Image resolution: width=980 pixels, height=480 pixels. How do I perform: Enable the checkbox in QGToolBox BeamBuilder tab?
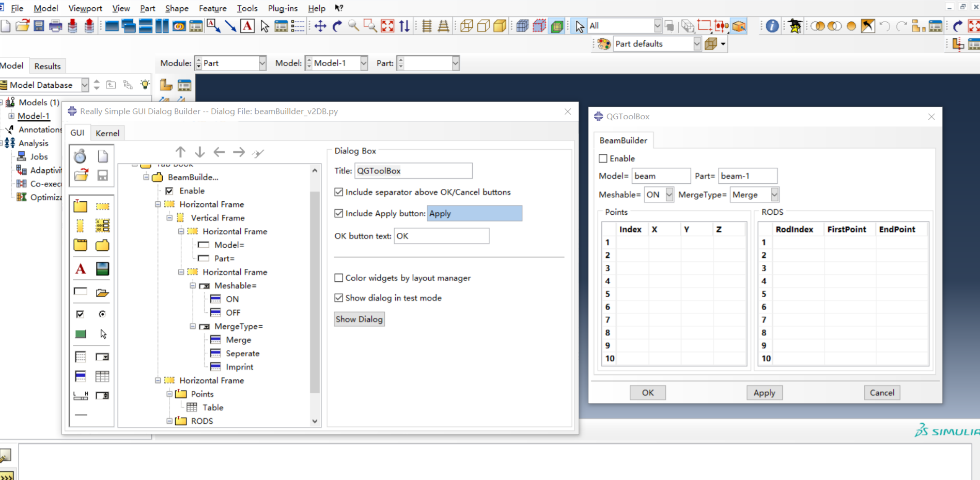coord(603,158)
